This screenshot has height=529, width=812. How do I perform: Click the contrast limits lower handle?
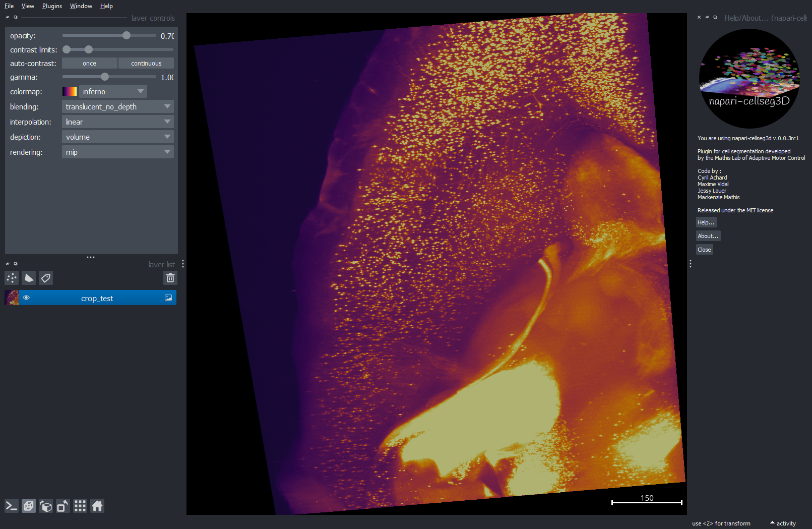pos(67,49)
